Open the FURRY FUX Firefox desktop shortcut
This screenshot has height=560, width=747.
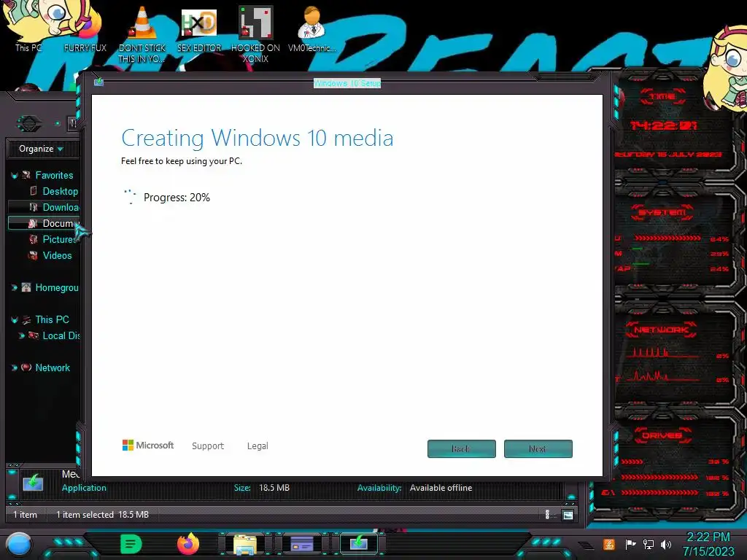[85, 26]
